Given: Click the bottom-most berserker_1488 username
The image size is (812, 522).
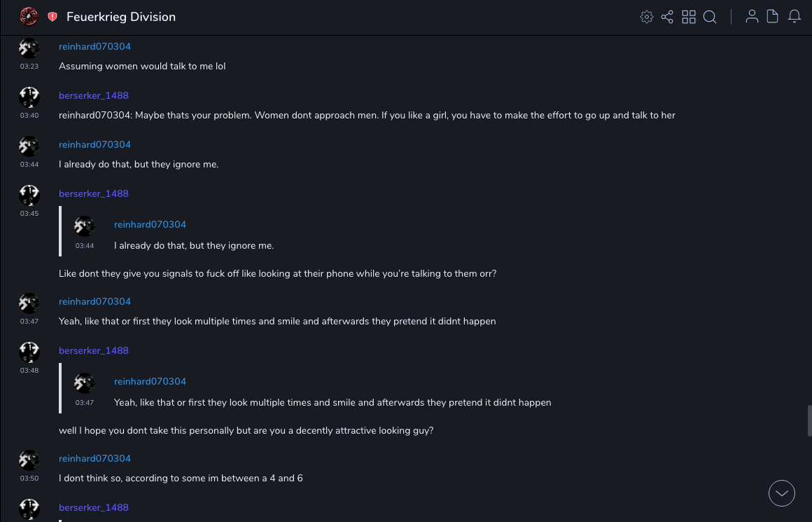Looking at the screenshot, I should point(94,508).
